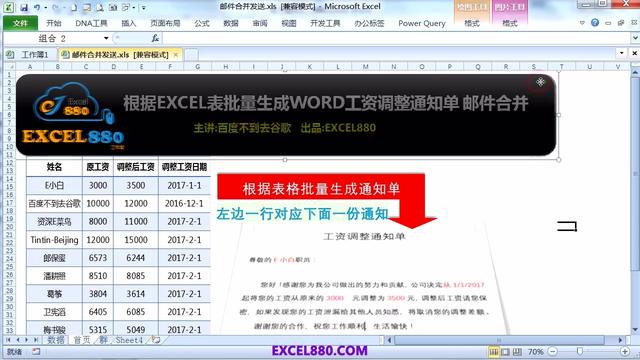Click the 调整后工资 header cell
Screen dimensions: 640x360
136,167
